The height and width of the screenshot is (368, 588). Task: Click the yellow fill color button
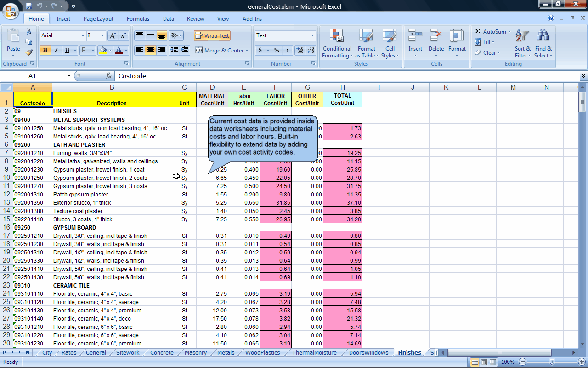click(x=103, y=50)
